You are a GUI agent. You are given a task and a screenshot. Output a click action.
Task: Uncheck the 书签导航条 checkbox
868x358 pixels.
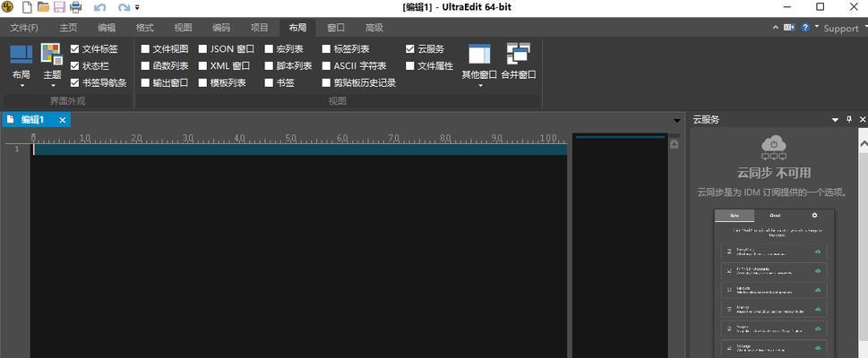[74, 83]
